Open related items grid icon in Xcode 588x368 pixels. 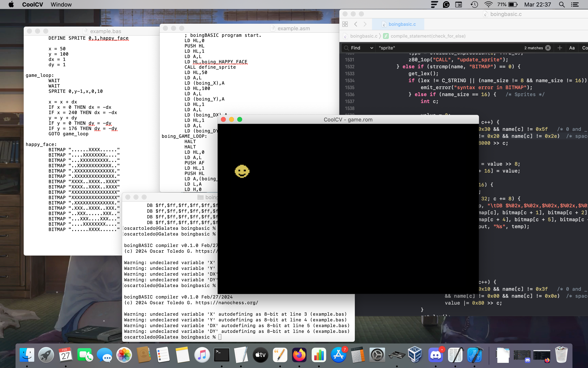(x=345, y=24)
